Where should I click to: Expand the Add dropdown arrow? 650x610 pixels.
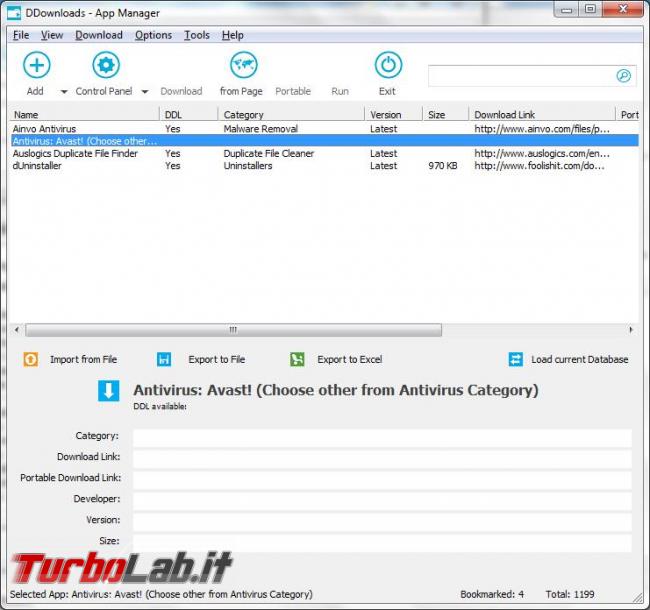pos(64,92)
